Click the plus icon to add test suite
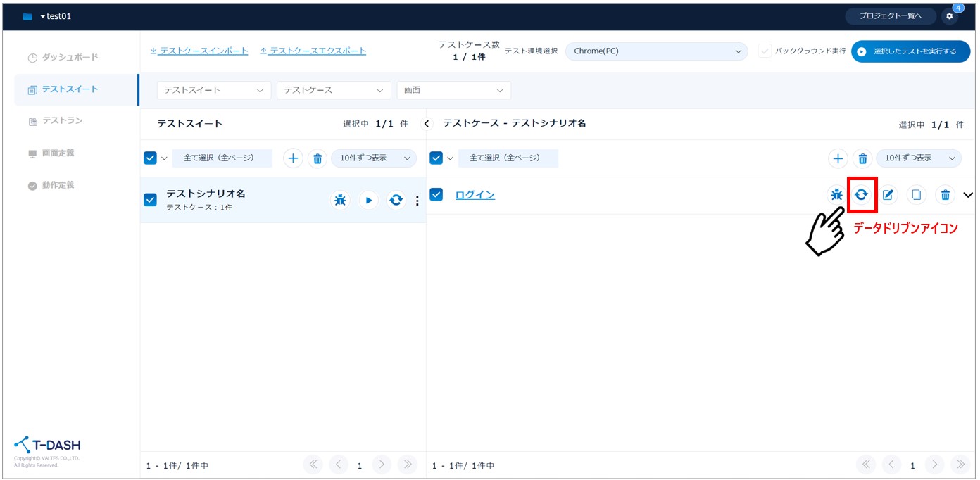Viewport: 980px width, 480px height. pyautogui.click(x=293, y=158)
